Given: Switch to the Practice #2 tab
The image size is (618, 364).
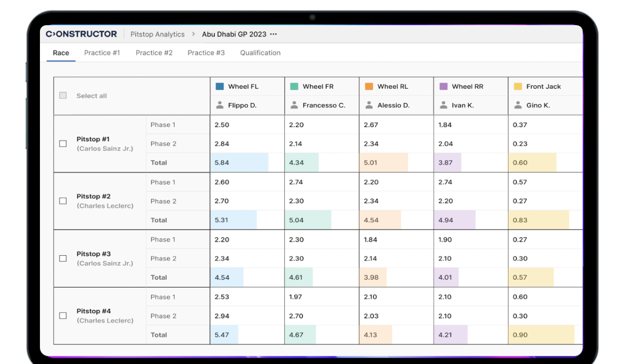Looking at the screenshot, I should pyautogui.click(x=154, y=53).
